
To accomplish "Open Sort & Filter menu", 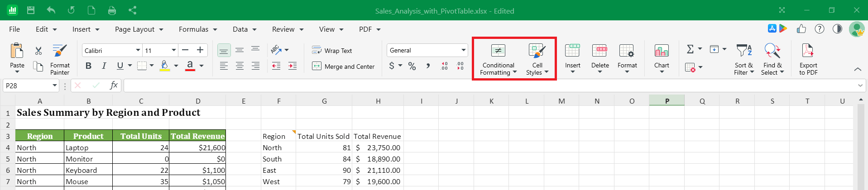I will pos(744,59).
